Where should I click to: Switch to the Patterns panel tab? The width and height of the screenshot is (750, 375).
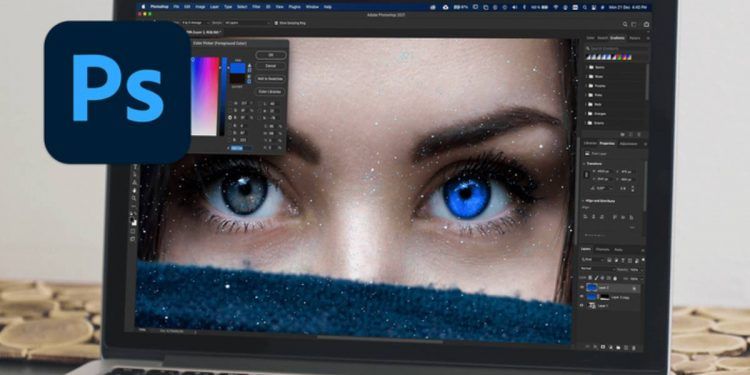tap(635, 38)
